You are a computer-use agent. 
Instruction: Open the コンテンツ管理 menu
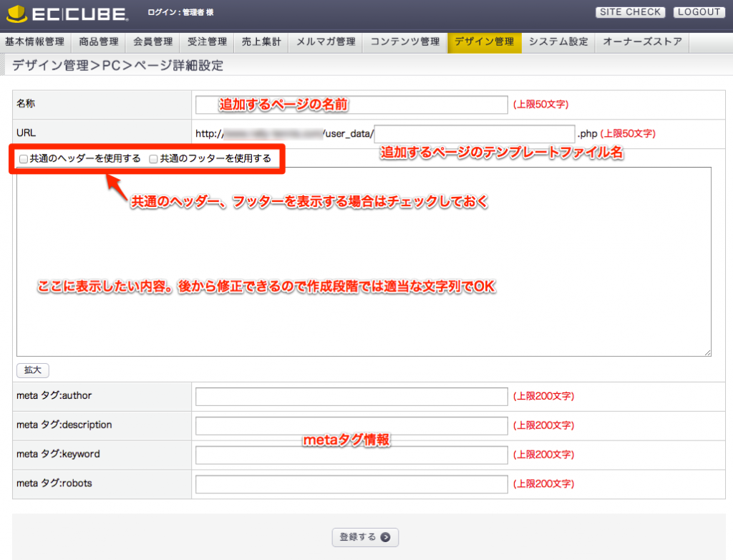click(x=404, y=42)
